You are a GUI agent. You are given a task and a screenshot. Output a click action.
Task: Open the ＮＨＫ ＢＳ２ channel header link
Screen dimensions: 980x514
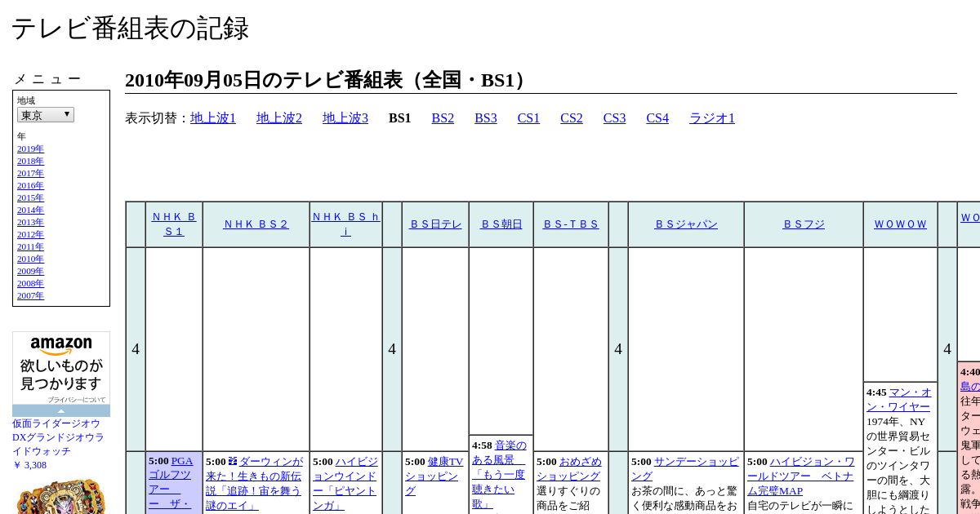click(256, 224)
